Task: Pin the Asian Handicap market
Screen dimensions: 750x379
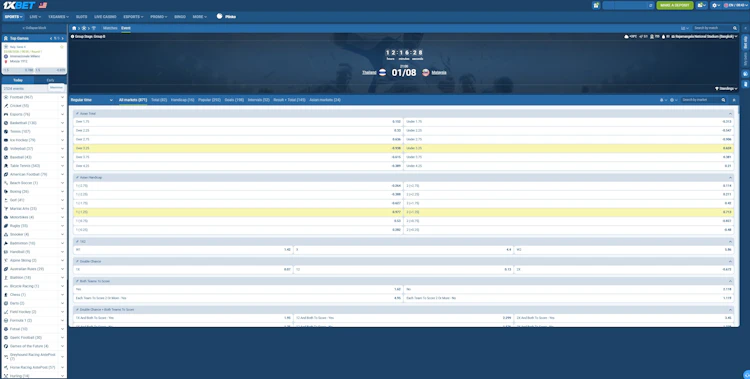Action: tap(77, 178)
